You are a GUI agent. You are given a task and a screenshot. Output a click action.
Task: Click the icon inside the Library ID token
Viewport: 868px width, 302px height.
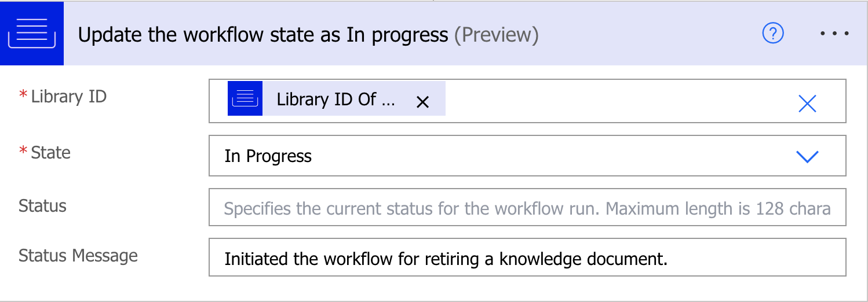pos(245,99)
